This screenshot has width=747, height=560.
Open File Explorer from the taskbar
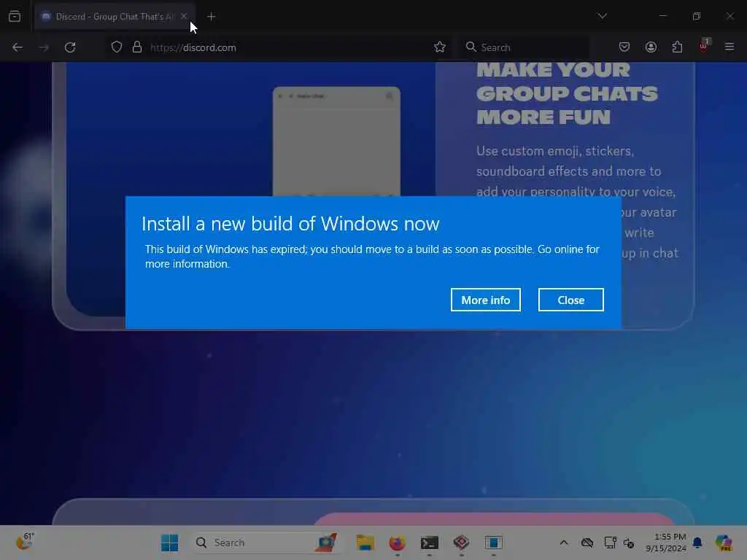coord(365,542)
